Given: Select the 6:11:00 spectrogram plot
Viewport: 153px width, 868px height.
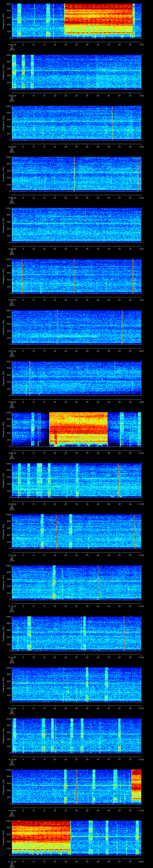Looking at the screenshot, I should tap(77, 532).
